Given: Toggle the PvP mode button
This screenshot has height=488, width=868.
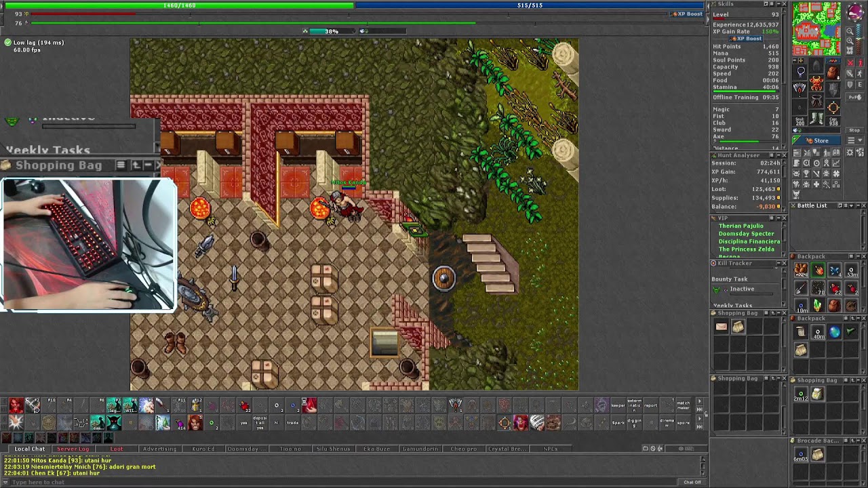Looking at the screenshot, I should (x=854, y=98).
